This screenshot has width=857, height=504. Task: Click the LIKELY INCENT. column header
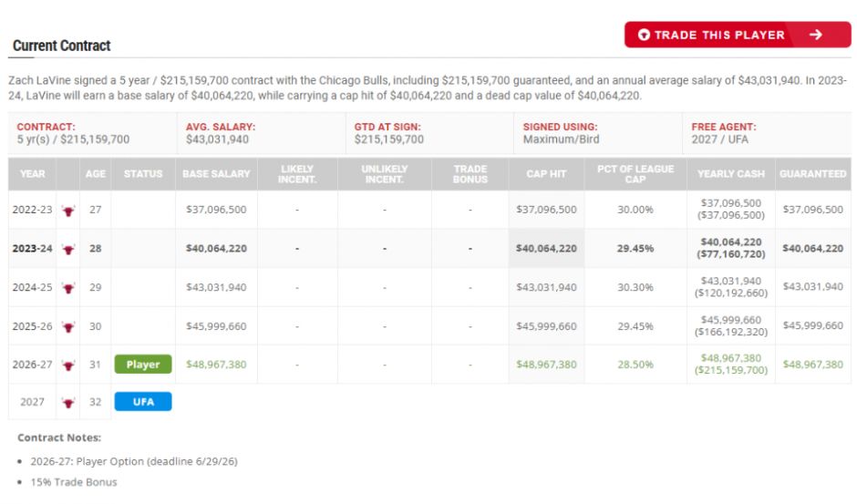297,174
